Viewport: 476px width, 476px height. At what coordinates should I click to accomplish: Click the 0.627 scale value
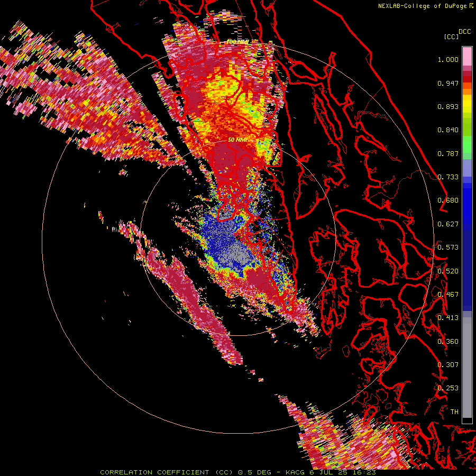click(x=448, y=224)
